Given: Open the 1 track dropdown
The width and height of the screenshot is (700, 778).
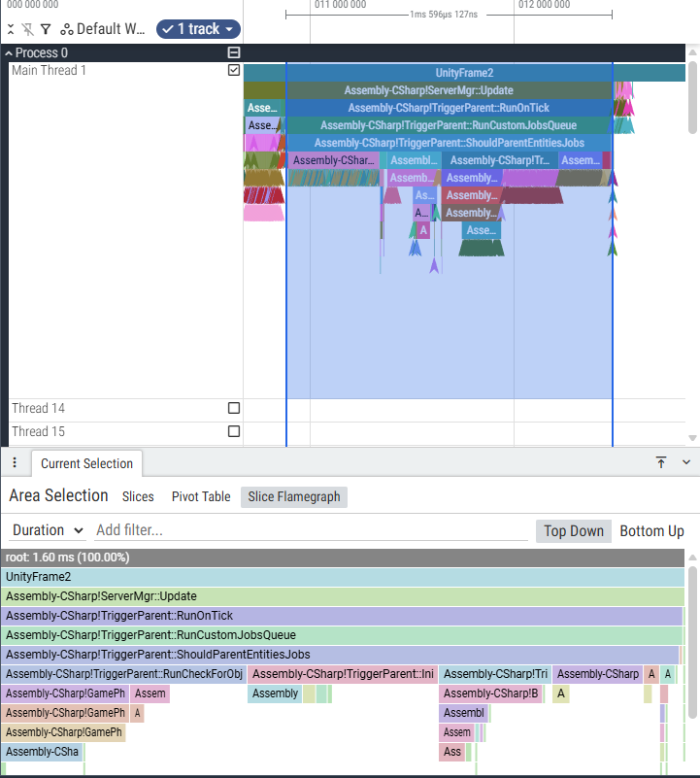Looking at the screenshot, I should (x=198, y=29).
